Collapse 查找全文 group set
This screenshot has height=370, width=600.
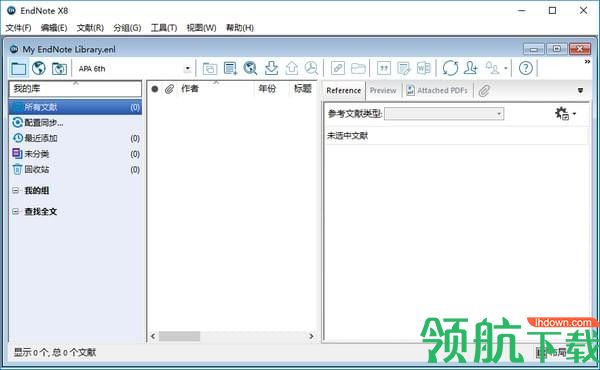[15, 211]
